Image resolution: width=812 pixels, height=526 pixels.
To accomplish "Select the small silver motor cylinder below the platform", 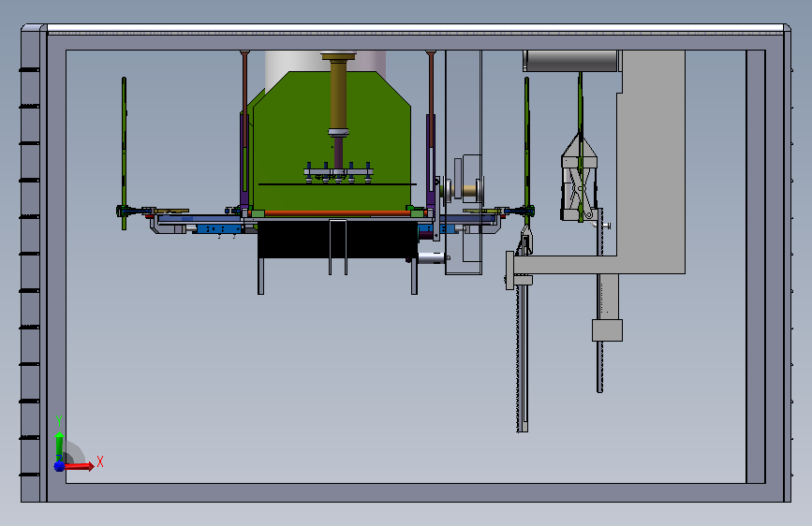I will tap(433, 257).
